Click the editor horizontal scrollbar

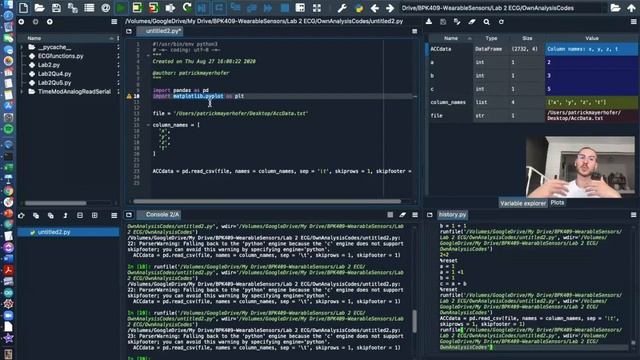click(267, 201)
